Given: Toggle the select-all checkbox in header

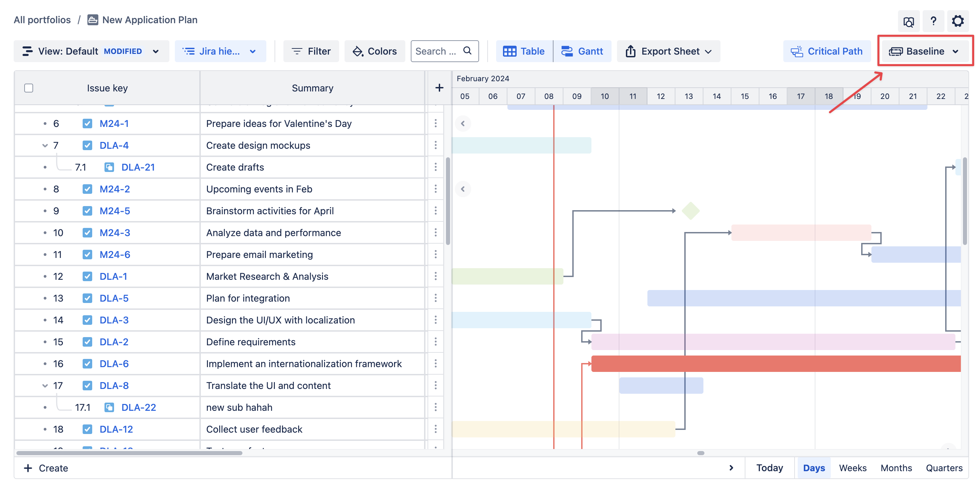Looking at the screenshot, I should point(29,88).
